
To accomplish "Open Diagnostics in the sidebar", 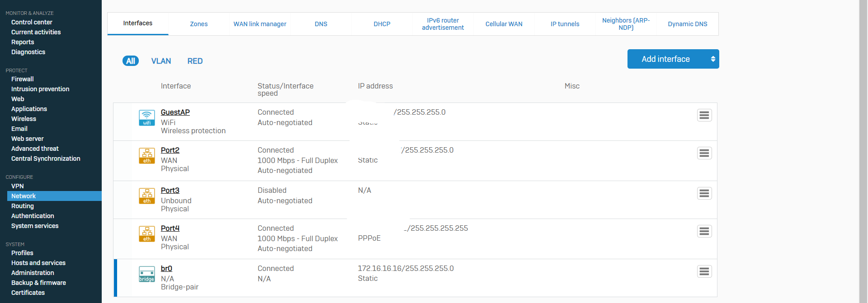I will coord(28,52).
